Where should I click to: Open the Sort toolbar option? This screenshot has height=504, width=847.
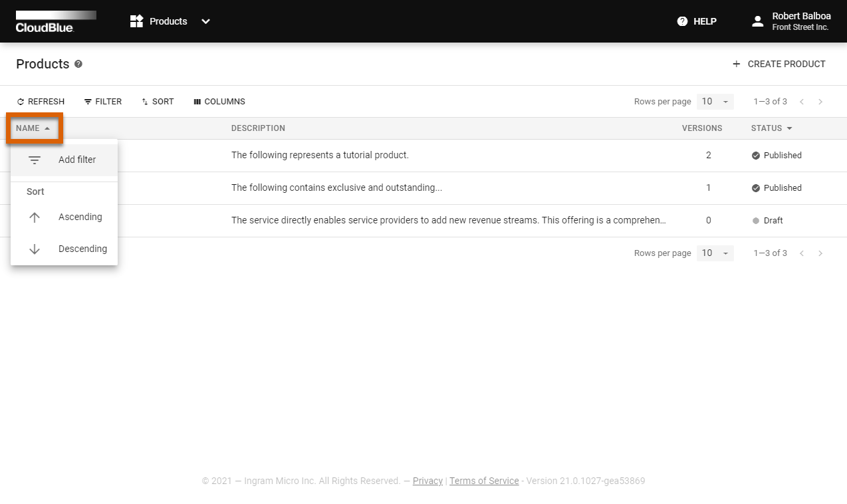click(158, 102)
